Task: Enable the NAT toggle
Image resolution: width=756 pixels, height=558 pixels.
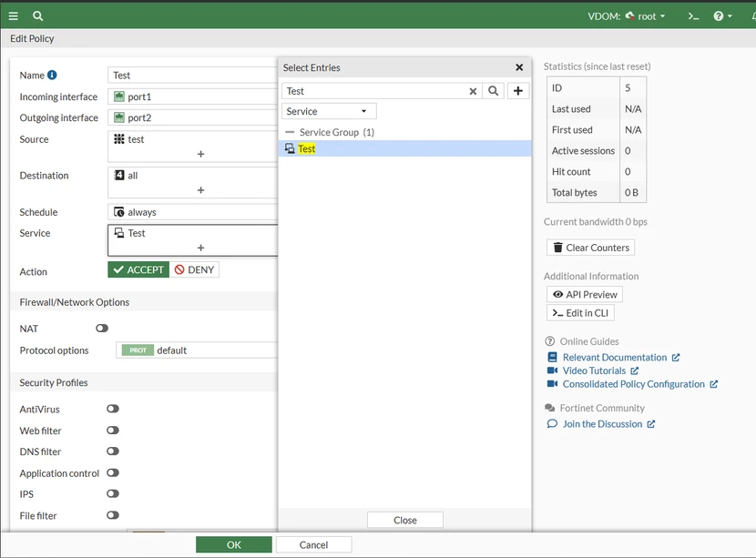Action: pyautogui.click(x=102, y=328)
